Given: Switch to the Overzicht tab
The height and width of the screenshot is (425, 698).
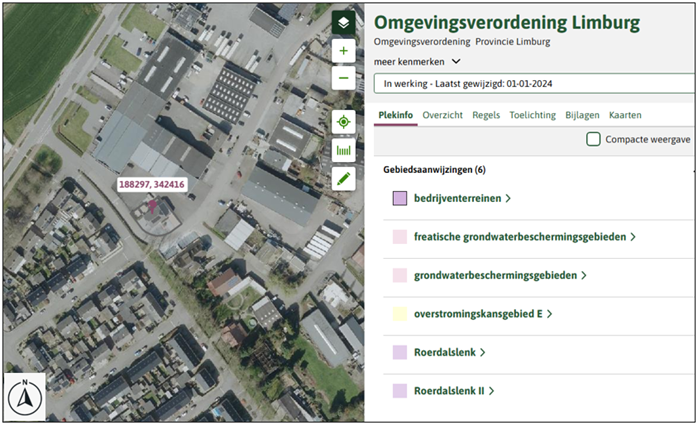Looking at the screenshot, I should (x=442, y=115).
